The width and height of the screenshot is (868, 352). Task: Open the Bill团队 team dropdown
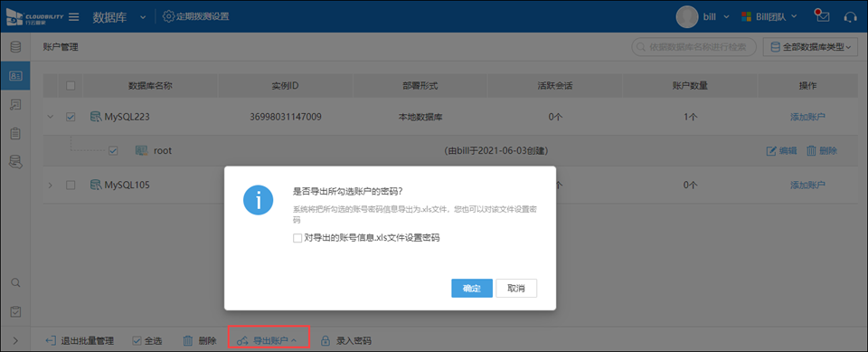(x=769, y=16)
